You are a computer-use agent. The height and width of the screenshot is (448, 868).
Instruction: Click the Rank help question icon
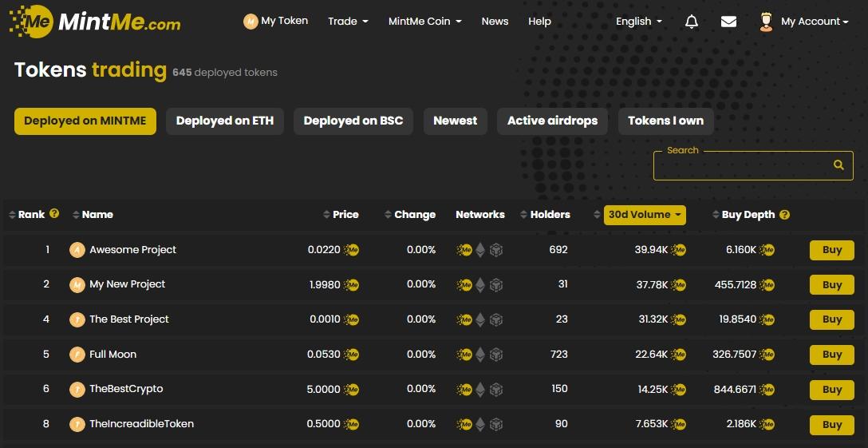point(54,214)
